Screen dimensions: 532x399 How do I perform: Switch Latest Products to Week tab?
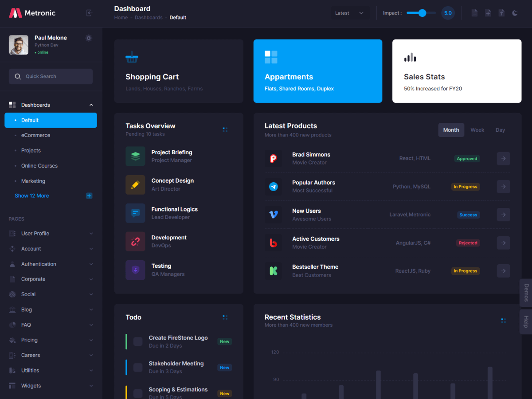[477, 130]
